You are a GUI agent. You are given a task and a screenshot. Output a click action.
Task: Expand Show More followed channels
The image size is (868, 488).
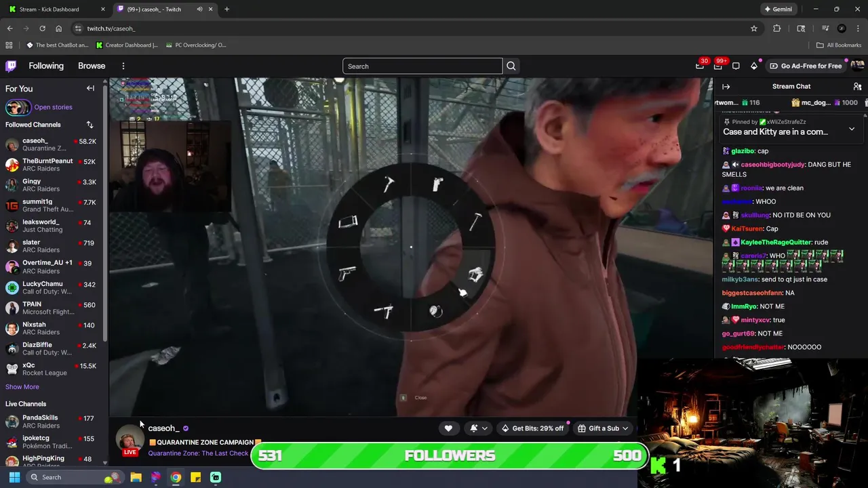click(22, 387)
